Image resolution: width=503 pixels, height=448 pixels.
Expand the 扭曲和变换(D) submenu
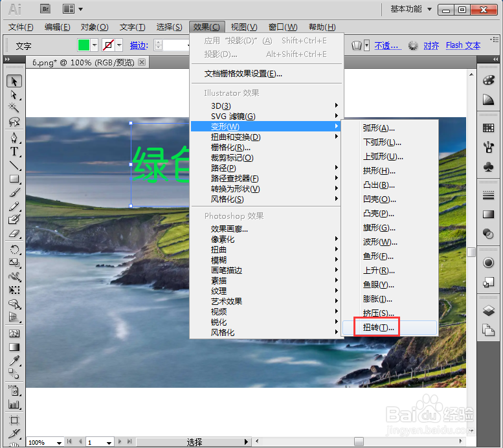(x=267, y=137)
